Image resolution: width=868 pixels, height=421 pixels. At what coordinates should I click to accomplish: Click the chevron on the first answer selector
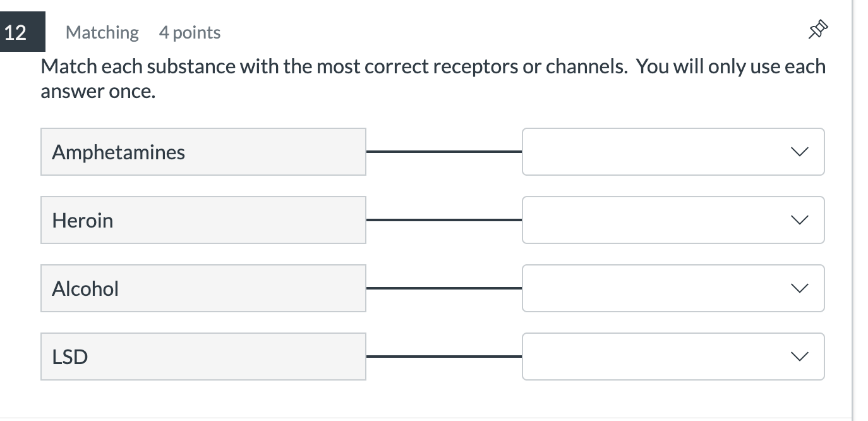799,152
